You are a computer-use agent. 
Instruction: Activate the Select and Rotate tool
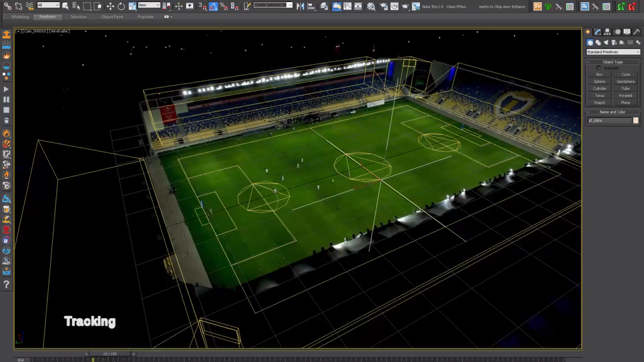tap(121, 6)
